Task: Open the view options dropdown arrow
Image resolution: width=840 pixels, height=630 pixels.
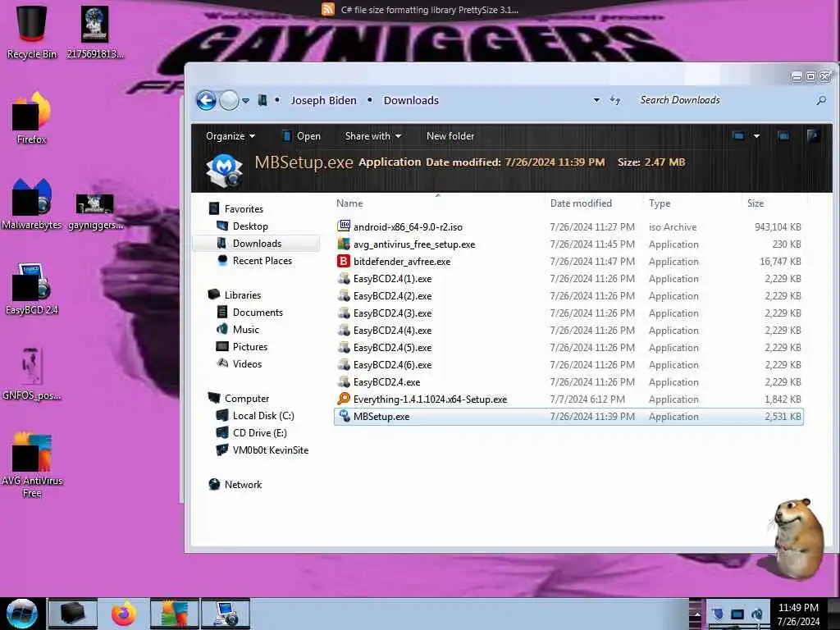Action: pos(756,136)
